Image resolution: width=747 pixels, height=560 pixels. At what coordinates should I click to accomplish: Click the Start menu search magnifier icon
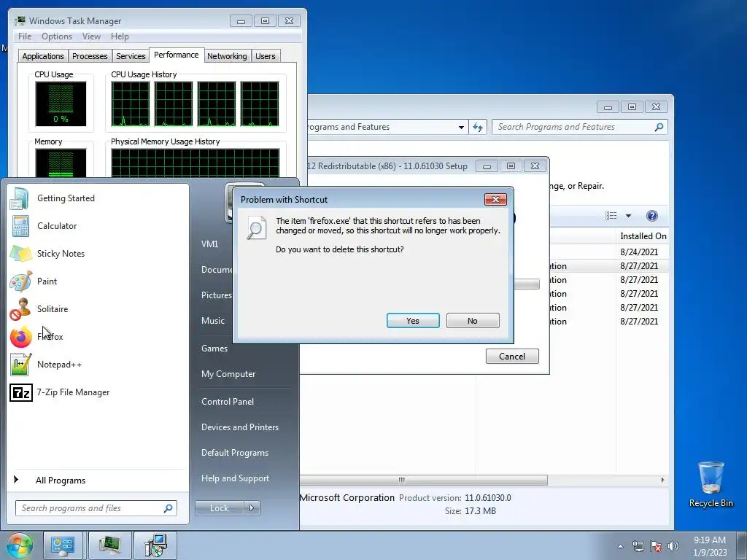pyautogui.click(x=168, y=508)
